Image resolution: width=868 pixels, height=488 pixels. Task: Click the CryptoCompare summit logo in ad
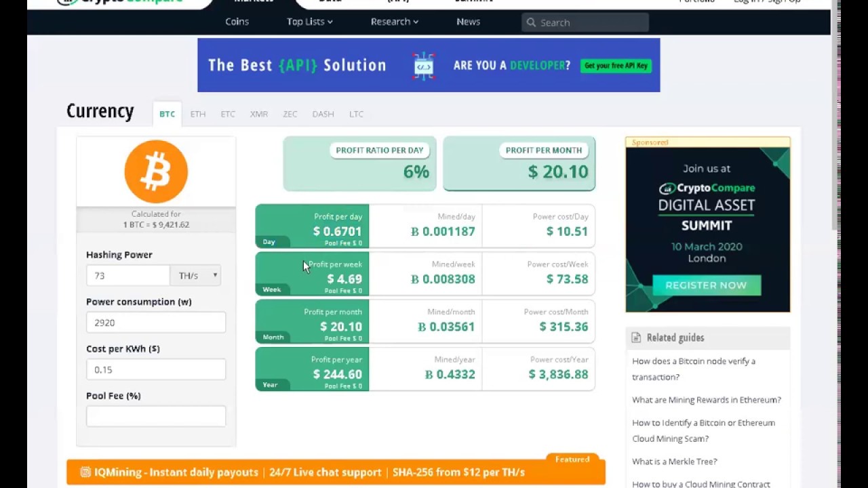(x=707, y=188)
